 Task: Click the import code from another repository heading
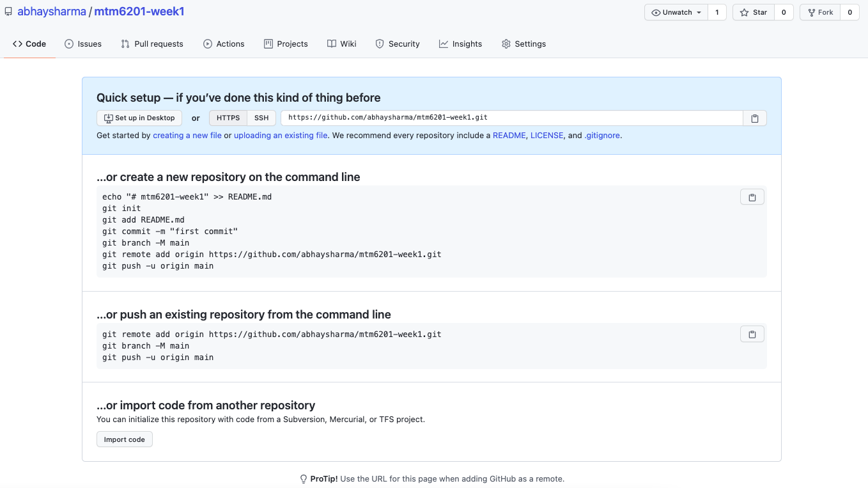pyautogui.click(x=206, y=405)
